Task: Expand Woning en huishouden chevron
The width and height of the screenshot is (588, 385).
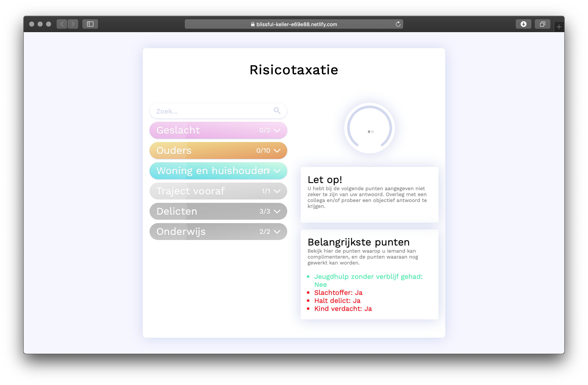Action: (277, 171)
